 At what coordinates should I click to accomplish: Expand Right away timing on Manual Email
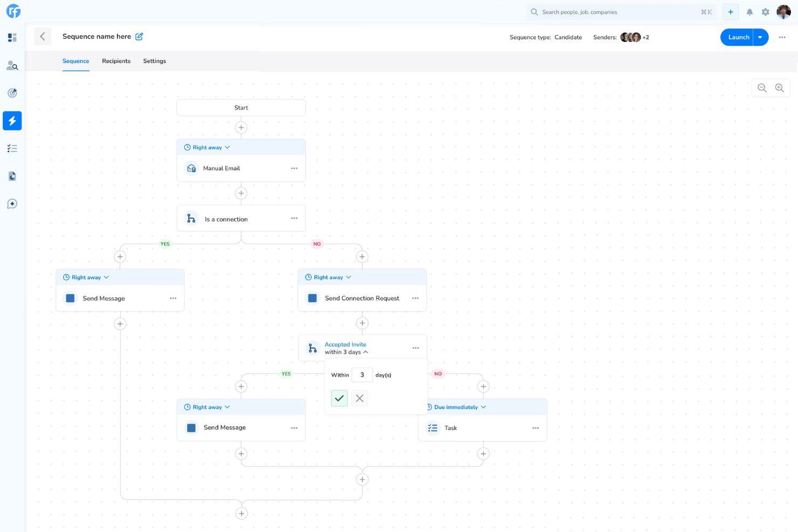tap(208, 147)
